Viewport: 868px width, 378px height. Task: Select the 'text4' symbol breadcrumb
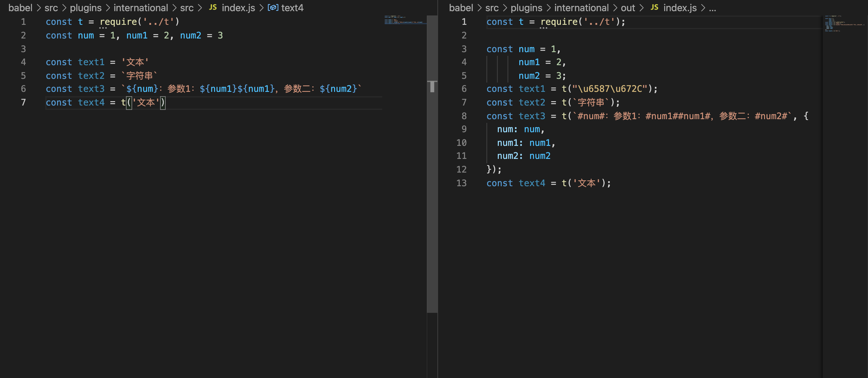point(292,7)
